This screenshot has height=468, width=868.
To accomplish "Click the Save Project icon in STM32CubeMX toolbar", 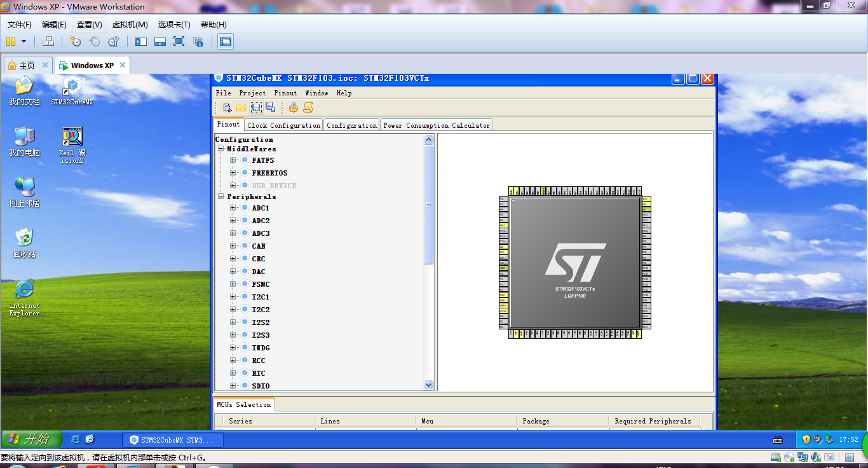I will click(x=256, y=107).
